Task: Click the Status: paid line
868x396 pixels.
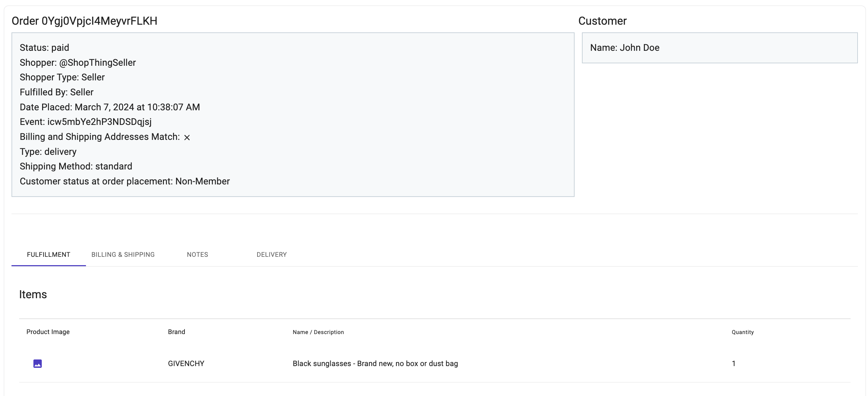Action: [x=45, y=48]
